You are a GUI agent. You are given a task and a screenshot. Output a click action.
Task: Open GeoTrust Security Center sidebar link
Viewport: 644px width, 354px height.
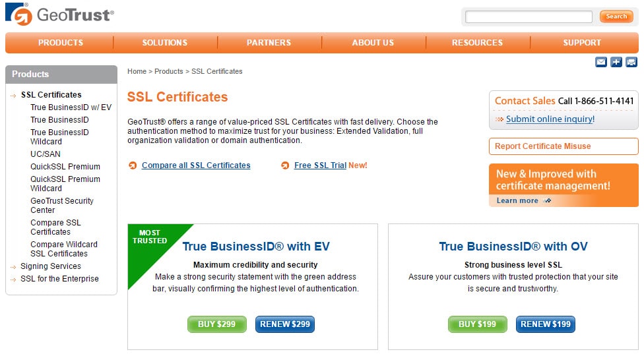click(61, 206)
